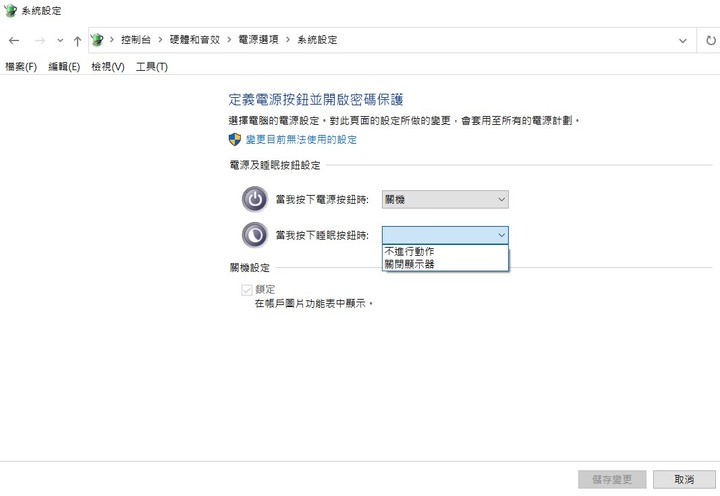Click the power button icon

[255, 199]
